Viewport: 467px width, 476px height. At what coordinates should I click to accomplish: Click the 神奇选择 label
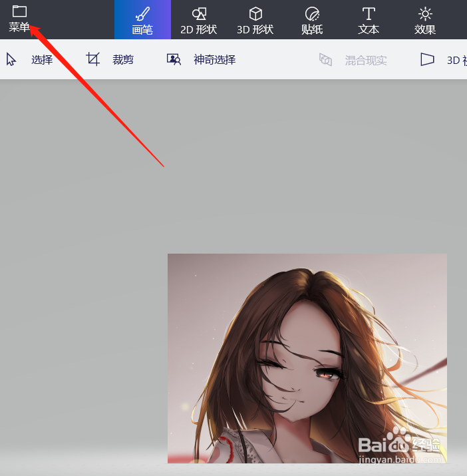[x=215, y=59]
